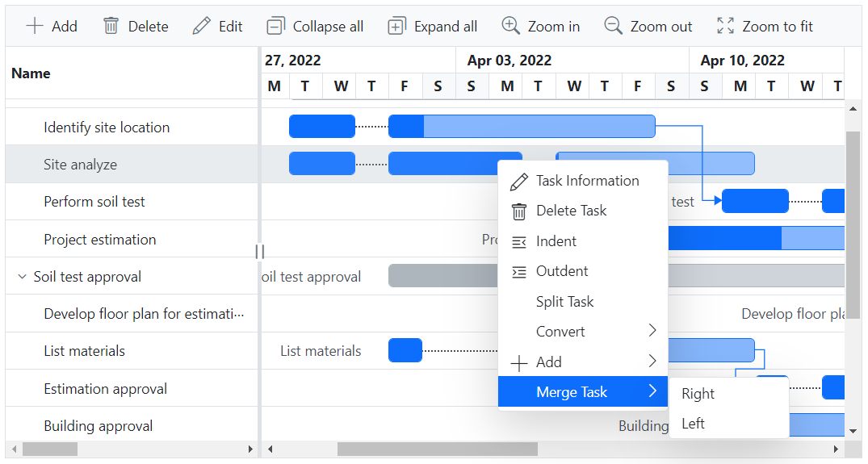This screenshot has height=464, width=868.
Task: Click the Apr 10, 2022 timeline header
Action: 766,61
